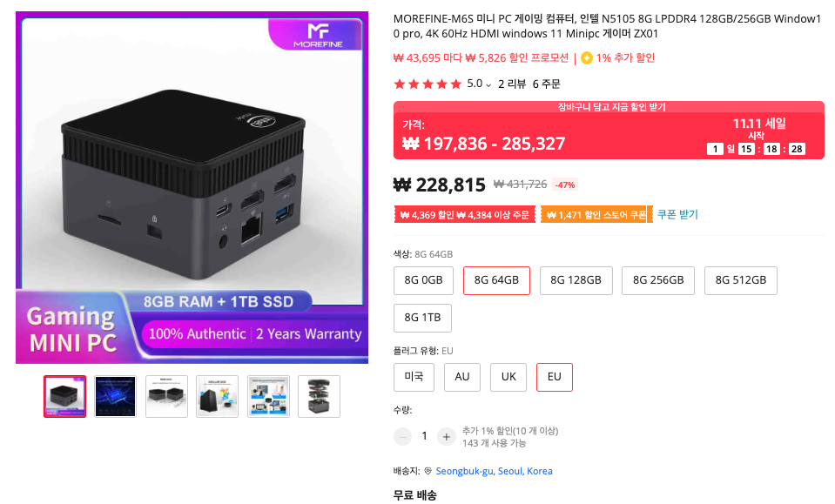Open the 2 리뷰 reviews link

pyautogui.click(x=512, y=84)
